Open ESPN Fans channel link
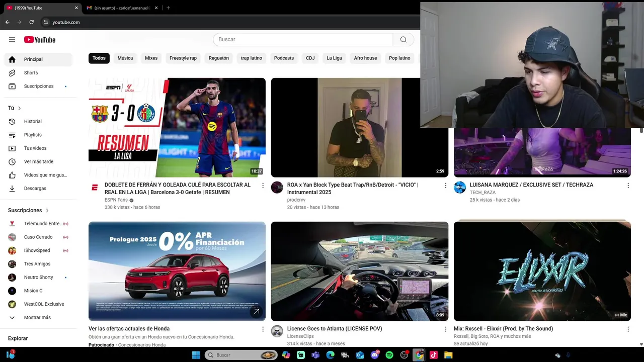 [x=116, y=200]
